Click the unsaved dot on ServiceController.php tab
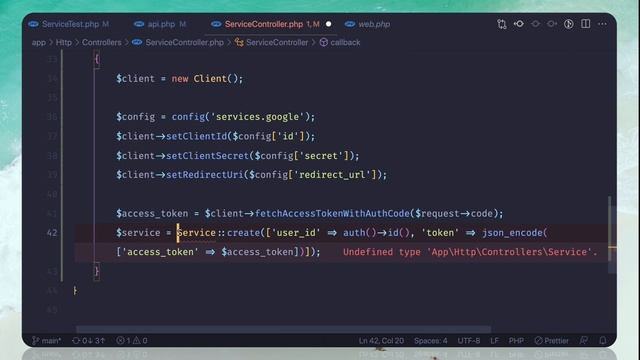Screen dimensions: 640x360 tap(329, 24)
